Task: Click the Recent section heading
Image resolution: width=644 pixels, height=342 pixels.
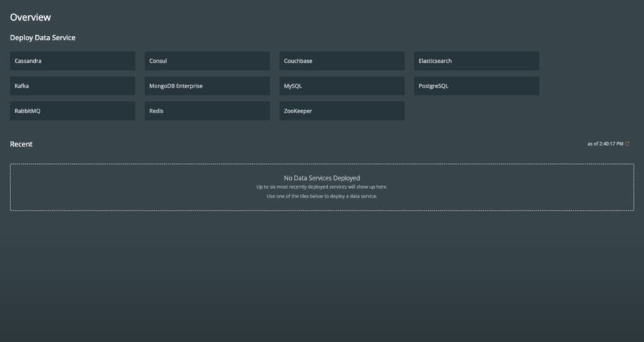Action: pos(21,144)
